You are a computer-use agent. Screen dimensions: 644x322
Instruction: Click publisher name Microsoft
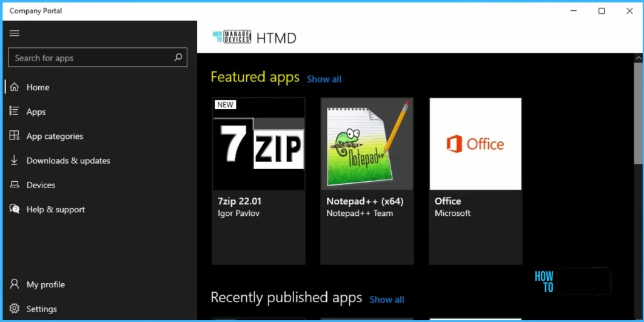tap(452, 213)
